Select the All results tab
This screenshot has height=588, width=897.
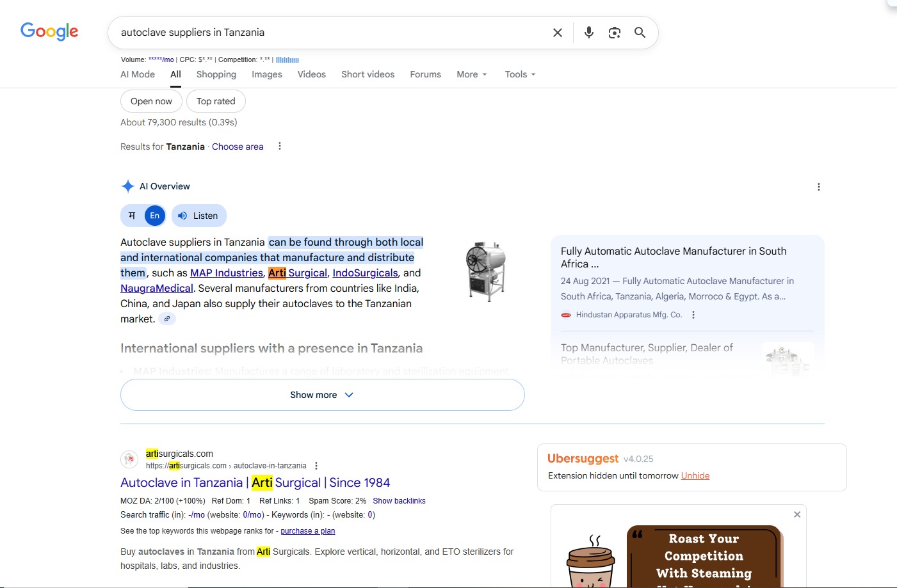point(175,74)
